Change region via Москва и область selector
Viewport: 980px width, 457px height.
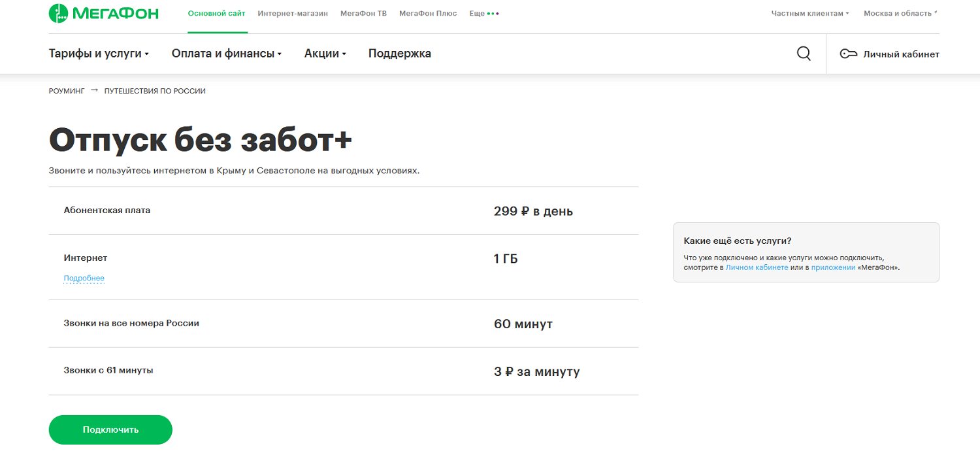tap(900, 12)
